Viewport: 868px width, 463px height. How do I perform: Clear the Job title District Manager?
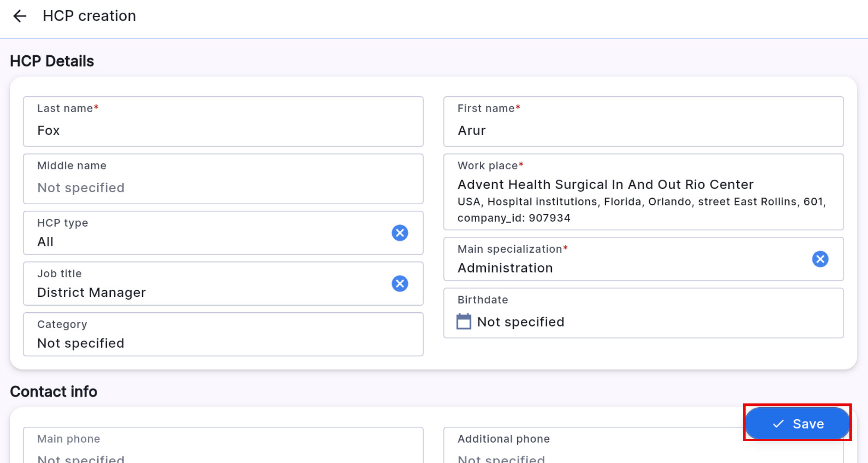[x=399, y=283]
